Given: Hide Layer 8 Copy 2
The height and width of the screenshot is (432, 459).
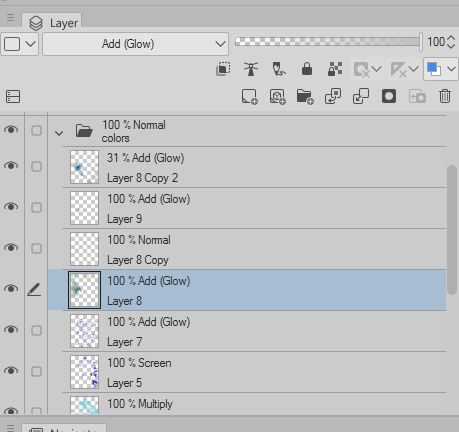Looking at the screenshot, I should click(x=11, y=166).
